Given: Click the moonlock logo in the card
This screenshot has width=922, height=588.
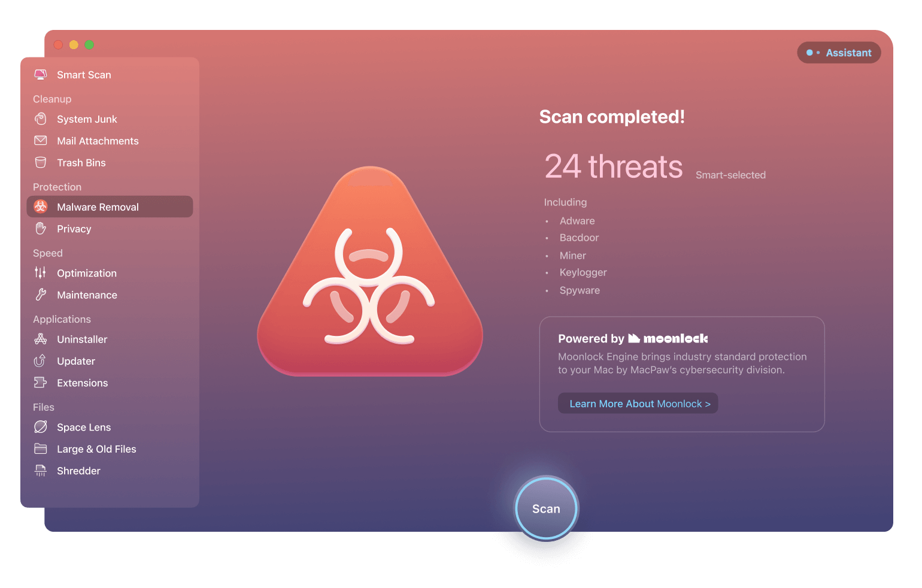Looking at the screenshot, I should click(x=668, y=339).
